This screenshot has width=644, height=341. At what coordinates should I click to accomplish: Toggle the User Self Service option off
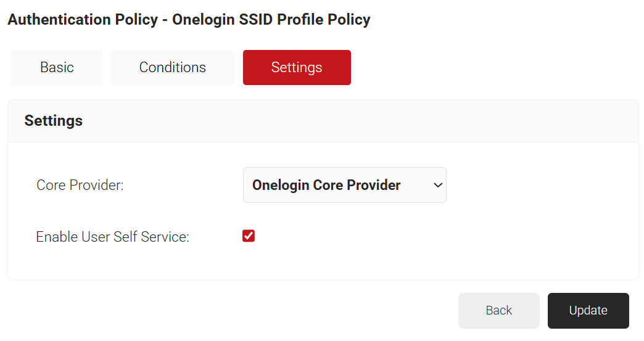(249, 236)
